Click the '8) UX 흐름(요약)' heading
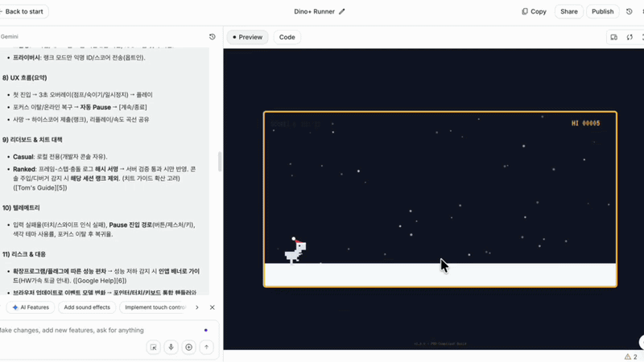 click(25, 77)
